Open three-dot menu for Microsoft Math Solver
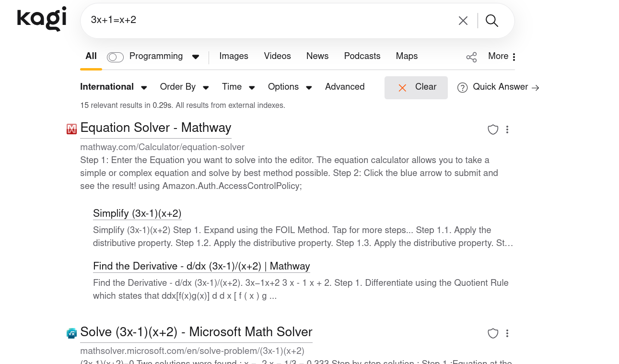The width and height of the screenshot is (619, 364). click(507, 333)
